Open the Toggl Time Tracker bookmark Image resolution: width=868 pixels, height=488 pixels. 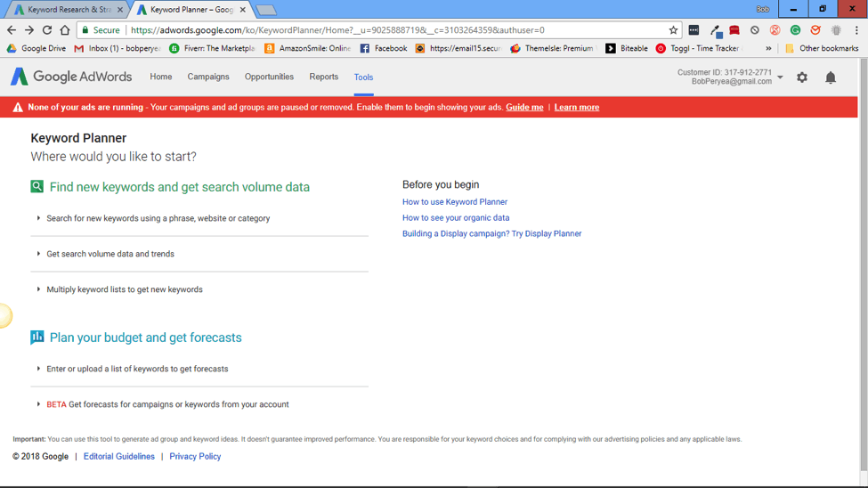click(698, 48)
